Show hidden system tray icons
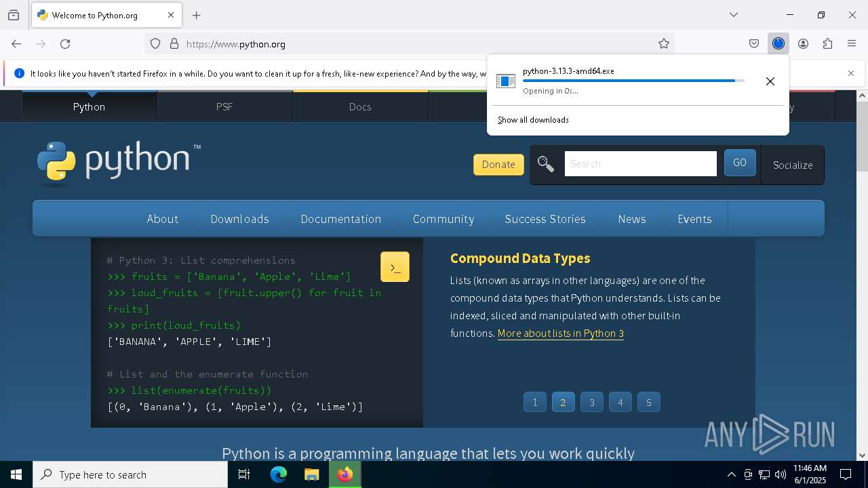Screen dimensions: 868x488 pos(731,474)
